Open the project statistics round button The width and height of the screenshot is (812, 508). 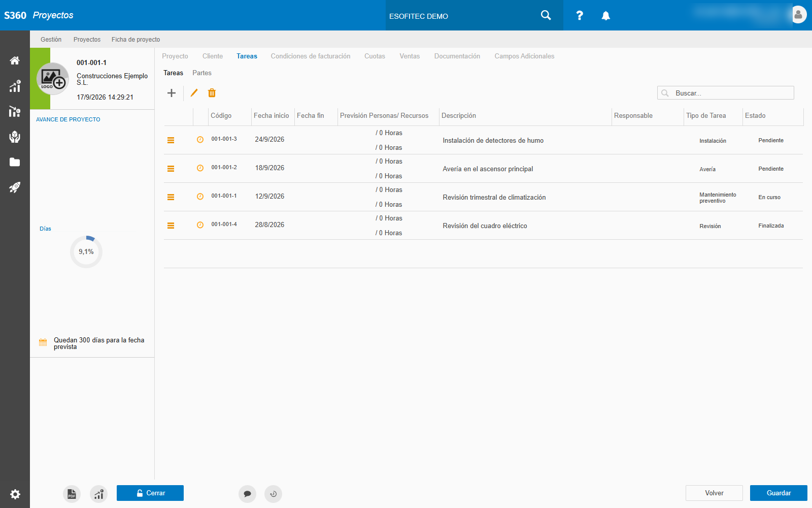click(x=98, y=494)
